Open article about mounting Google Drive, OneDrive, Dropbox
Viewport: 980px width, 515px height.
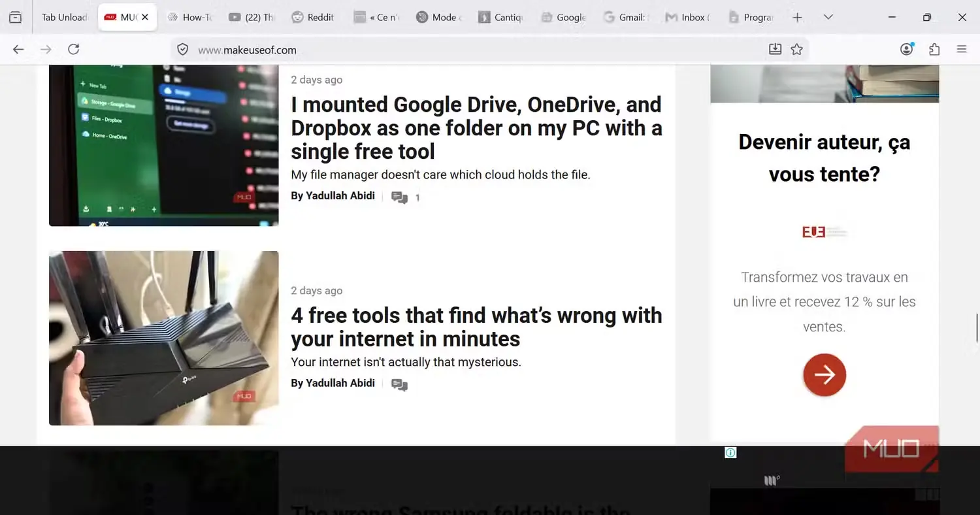476,128
